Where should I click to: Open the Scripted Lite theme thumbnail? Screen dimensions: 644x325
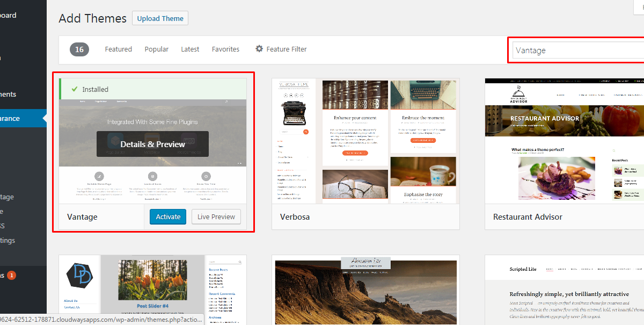click(x=564, y=290)
